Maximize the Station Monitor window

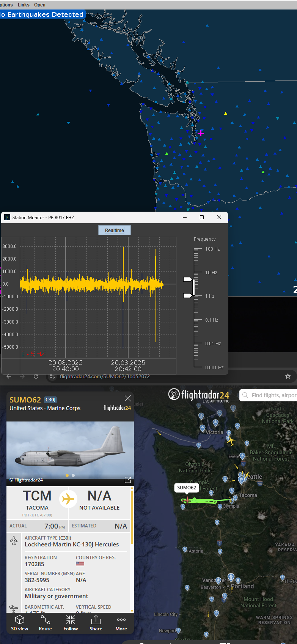coord(202,217)
